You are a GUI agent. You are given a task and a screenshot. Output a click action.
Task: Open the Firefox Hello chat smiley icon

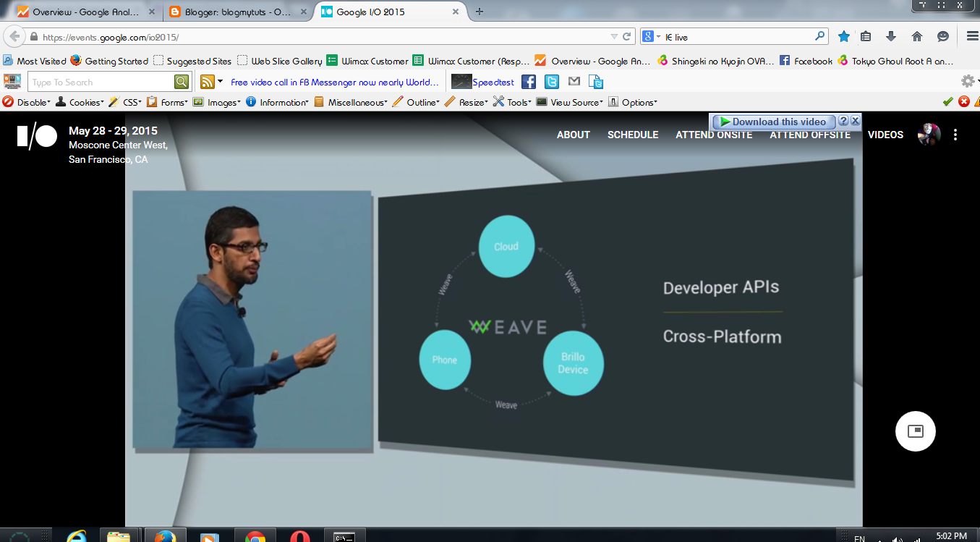pos(942,36)
